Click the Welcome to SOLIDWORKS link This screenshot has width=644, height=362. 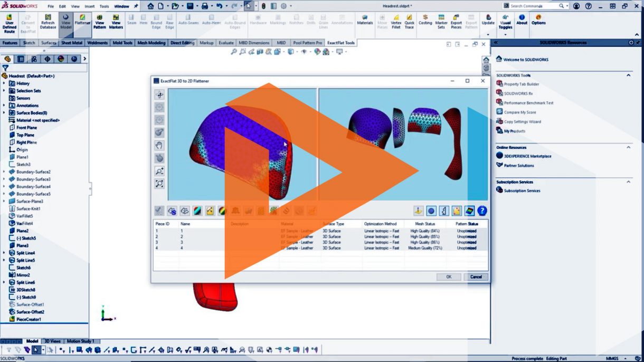pyautogui.click(x=526, y=60)
